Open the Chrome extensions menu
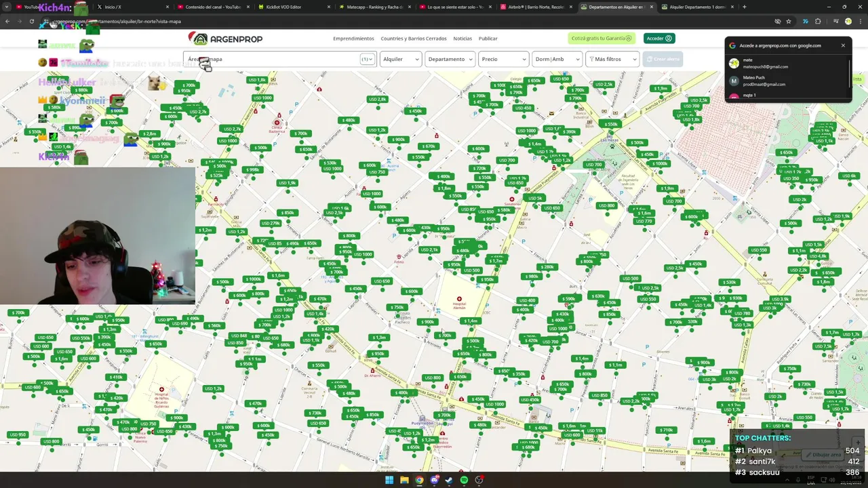This screenshot has height=488, width=868. (x=818, y=22)
